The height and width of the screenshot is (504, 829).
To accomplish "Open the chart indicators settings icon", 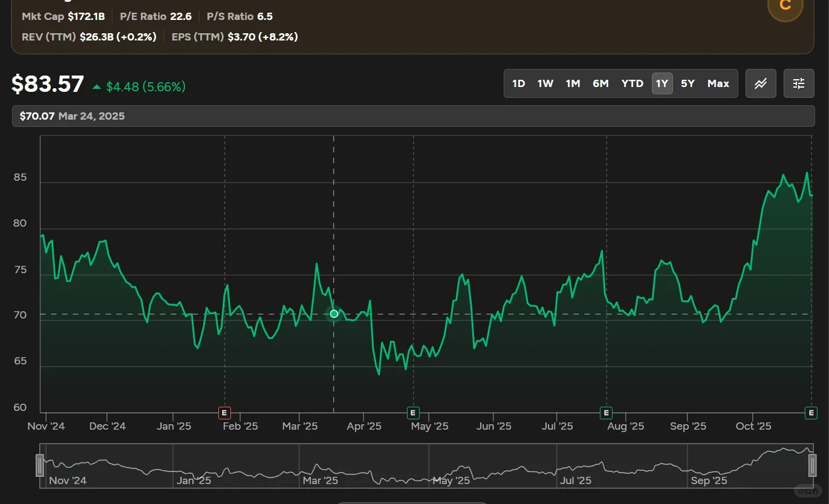I will 799,83.
